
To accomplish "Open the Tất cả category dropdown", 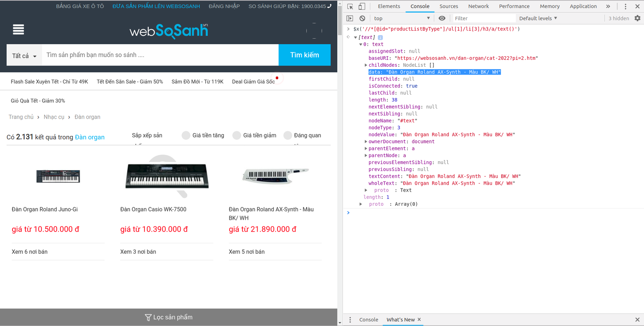I will (x=24, y=55).
